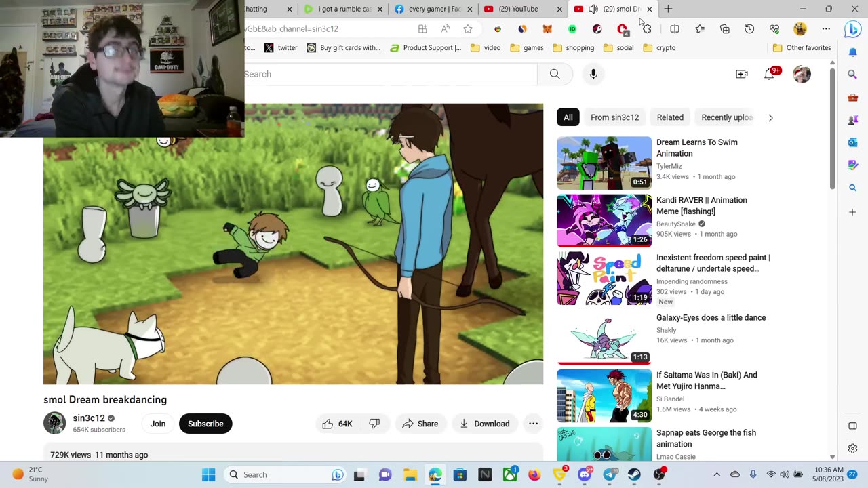Open the app available grid icon in address bar
The image size is (868, 488).
coord(422,28)
